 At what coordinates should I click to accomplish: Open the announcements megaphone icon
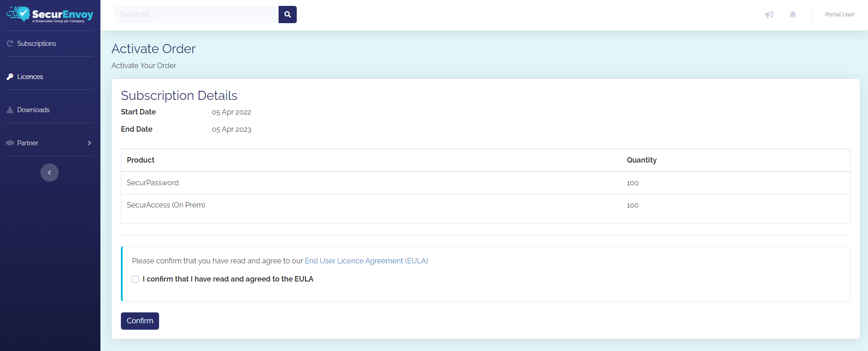769,15
